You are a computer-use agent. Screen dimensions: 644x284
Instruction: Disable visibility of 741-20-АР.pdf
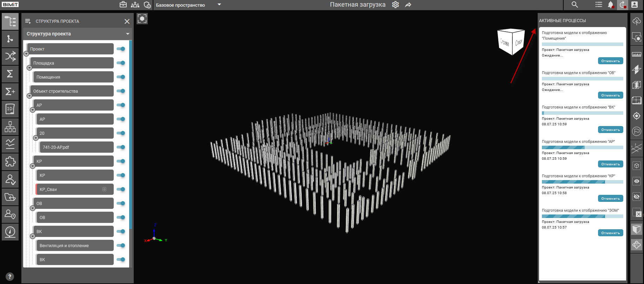click(x=121, y=147)
